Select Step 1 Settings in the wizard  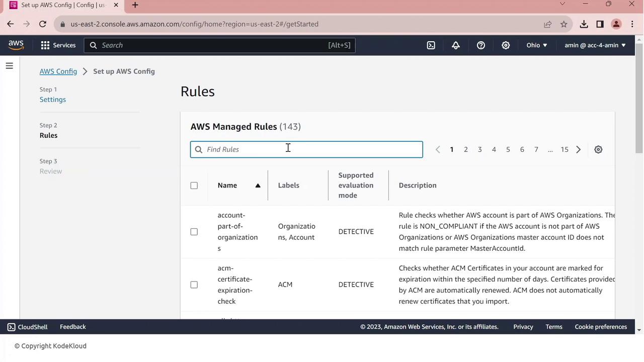coord(53,100)
